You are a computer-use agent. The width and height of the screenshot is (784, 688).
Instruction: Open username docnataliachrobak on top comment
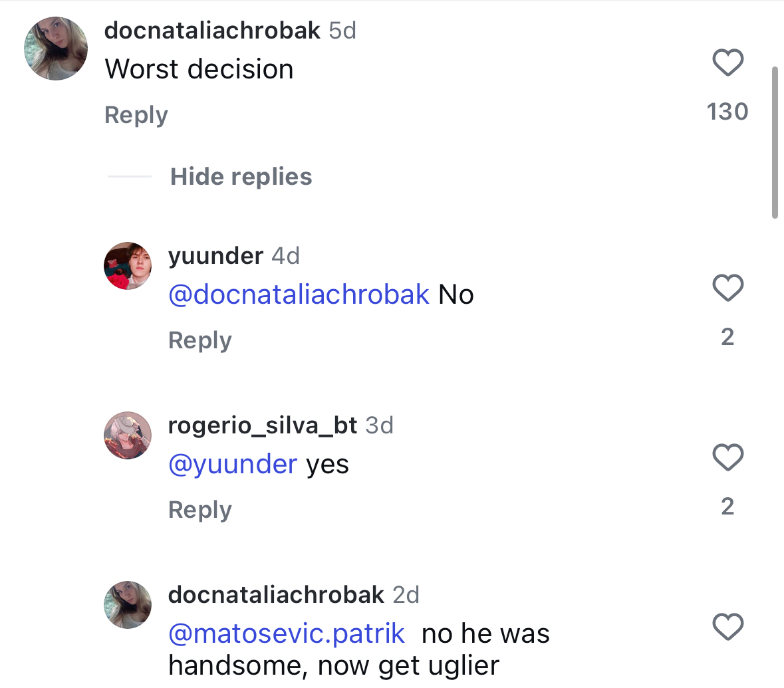tap(213, 30)
